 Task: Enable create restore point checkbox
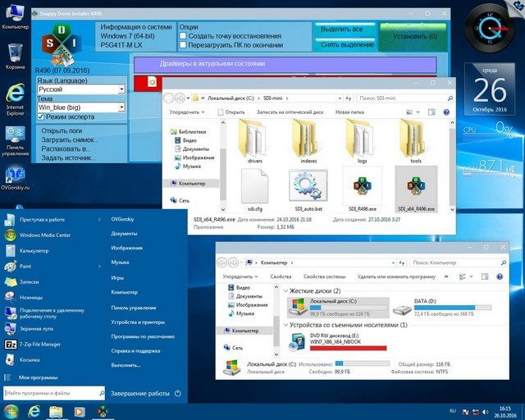[183, 36]
